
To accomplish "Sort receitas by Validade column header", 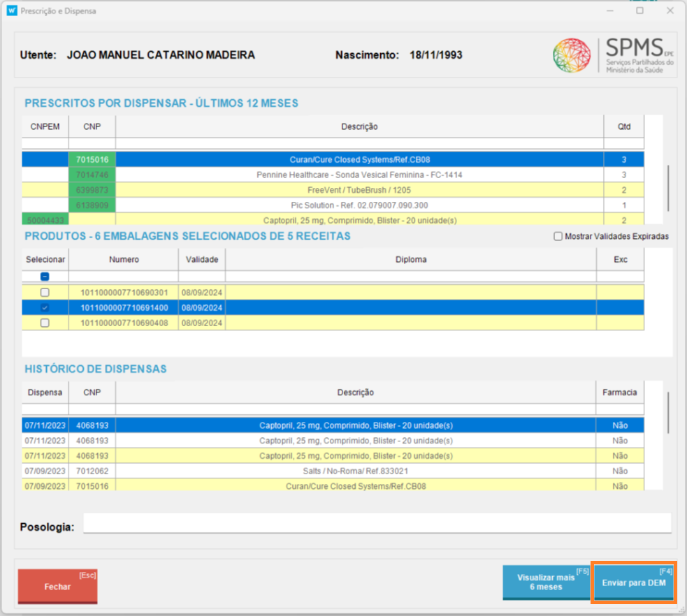I will (x=202, y=259).
